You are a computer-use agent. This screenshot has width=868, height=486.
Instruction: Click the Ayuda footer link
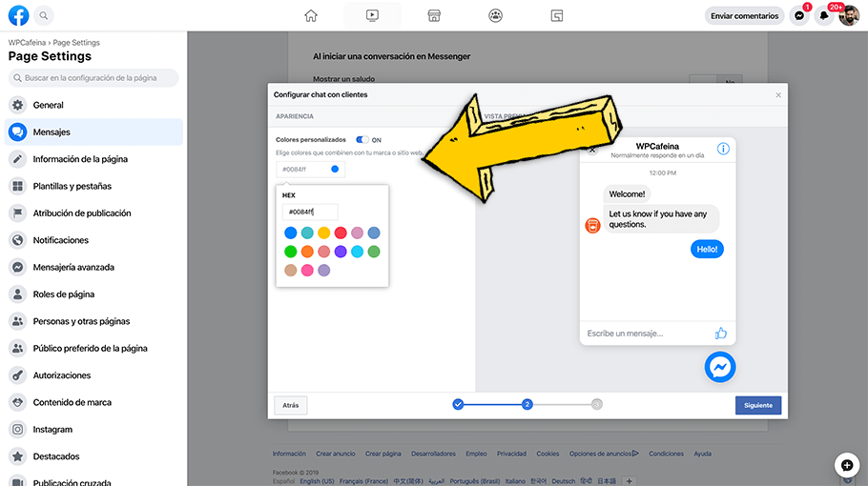702,454
